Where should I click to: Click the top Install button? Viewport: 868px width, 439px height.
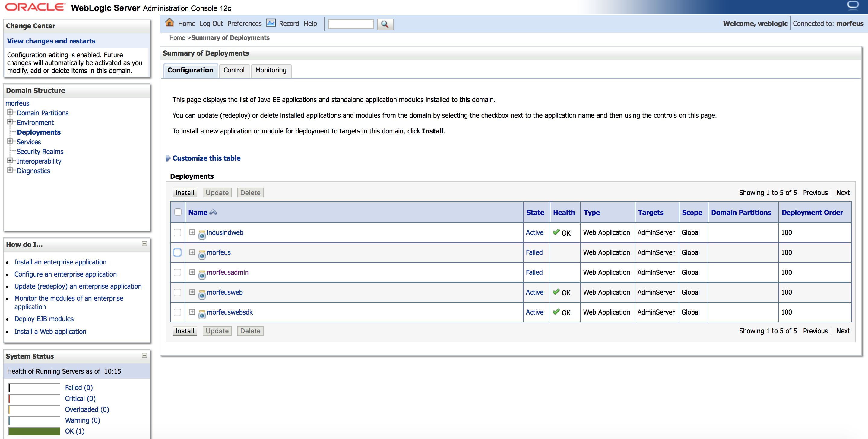pyautogui.click(x=185, y=193)
